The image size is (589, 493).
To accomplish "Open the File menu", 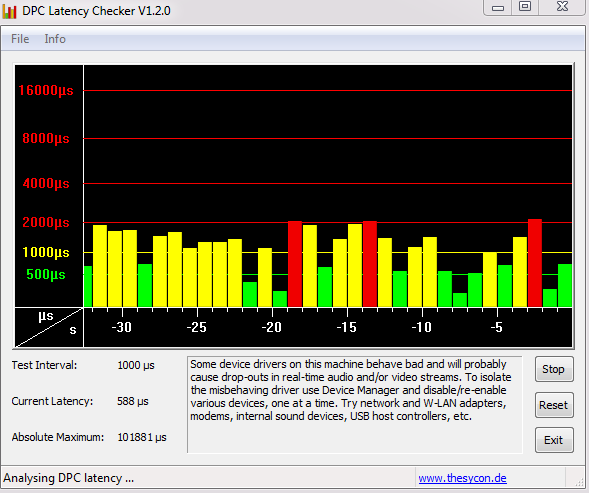I will click(20, 39).
